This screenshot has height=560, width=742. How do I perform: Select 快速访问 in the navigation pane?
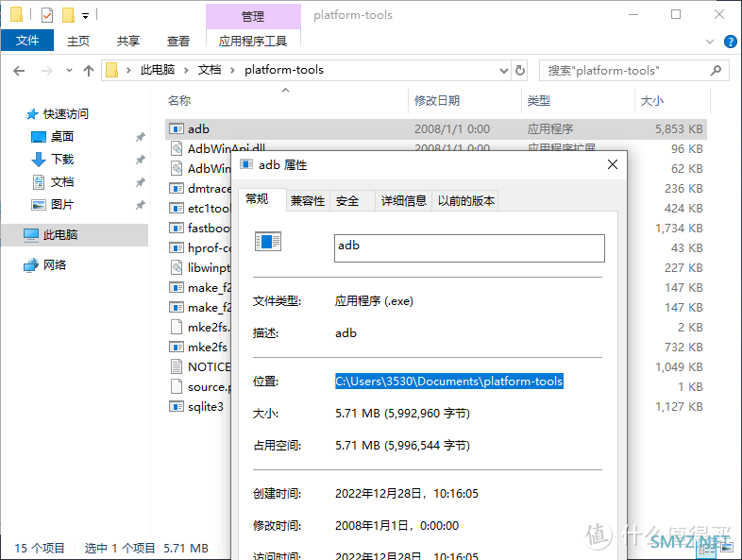click(x=65, y=114)
